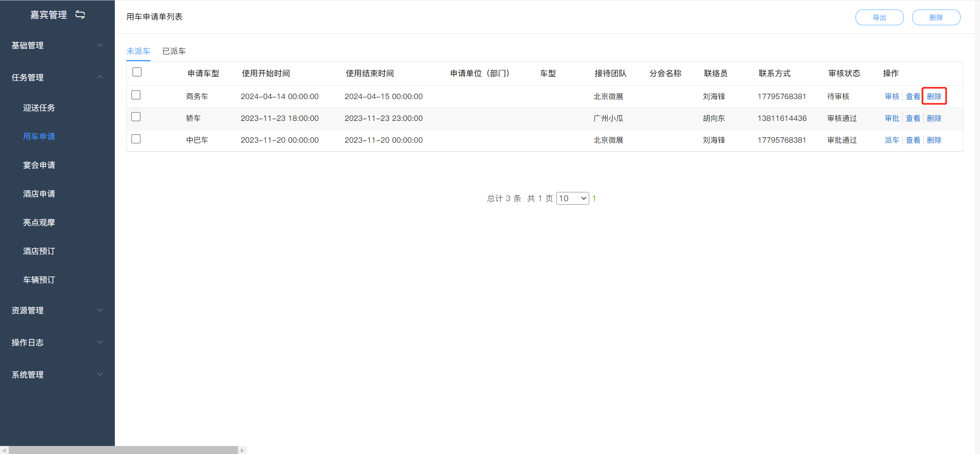Click the 资源管理 menu label
The width and height of the screenshot is (980, 454).
[x=28, y=311]
